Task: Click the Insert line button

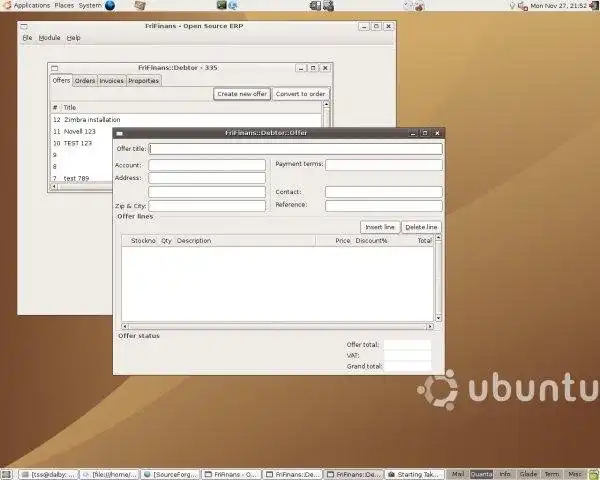Action: [380, 227]
